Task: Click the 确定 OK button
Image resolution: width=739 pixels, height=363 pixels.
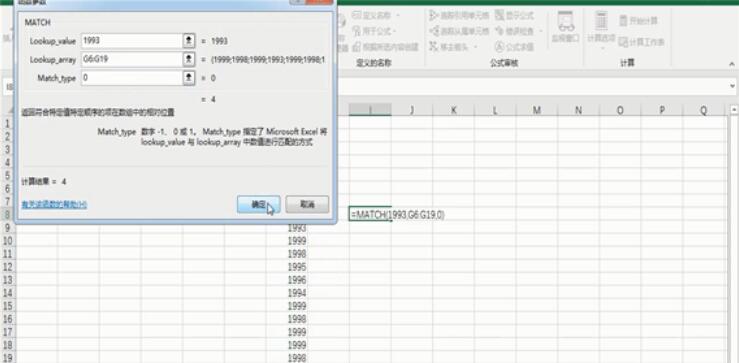Action: tap(258, 204)
